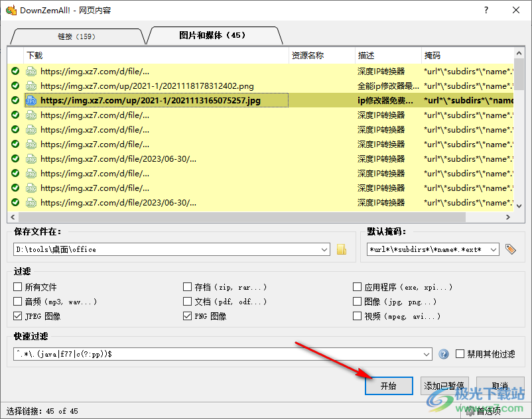Click the folder browse icon beside save path
The height and width of the screenshot is (419, 532).
point(342,249)
